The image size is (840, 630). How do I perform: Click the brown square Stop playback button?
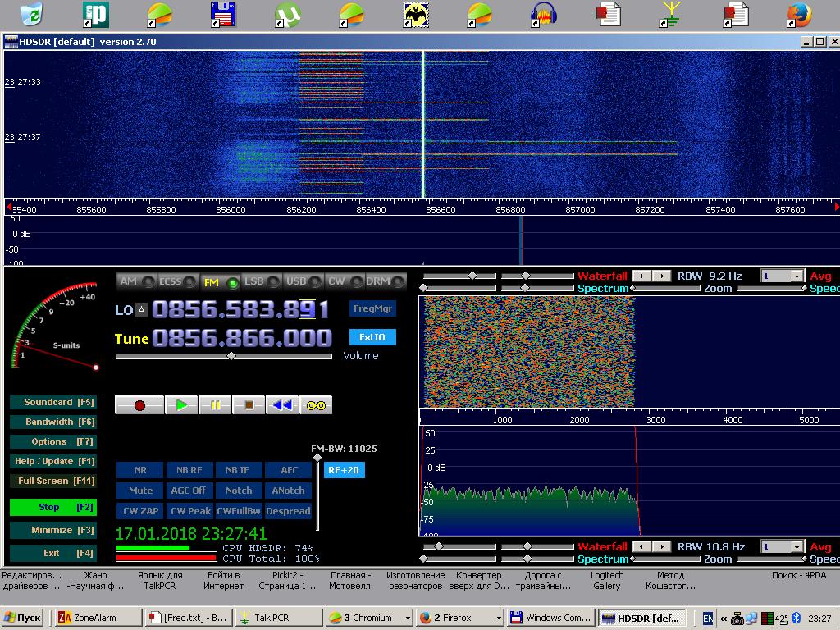[x=249, y=405]
